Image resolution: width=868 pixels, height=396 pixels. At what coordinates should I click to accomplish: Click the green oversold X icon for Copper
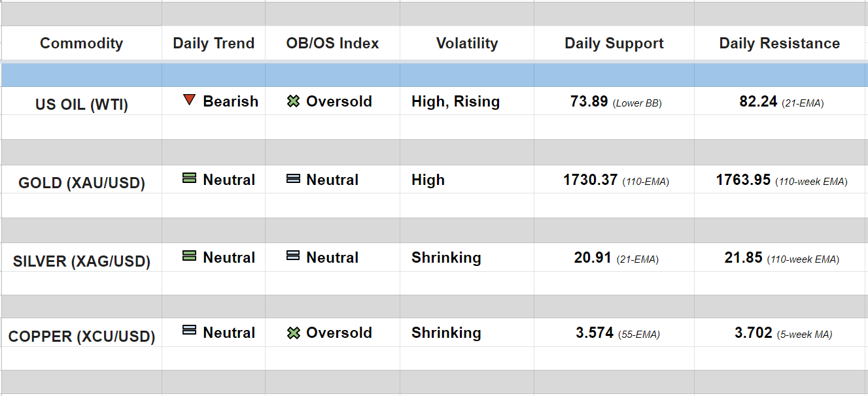click(x=294, y=333)
